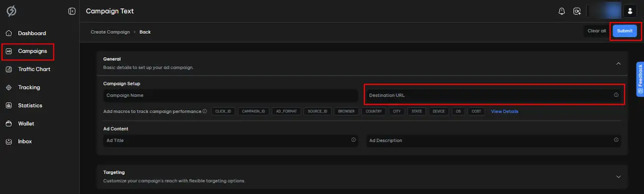Open Traffic Chart page
The image size is (644, 194).
(x=34, y=69)
